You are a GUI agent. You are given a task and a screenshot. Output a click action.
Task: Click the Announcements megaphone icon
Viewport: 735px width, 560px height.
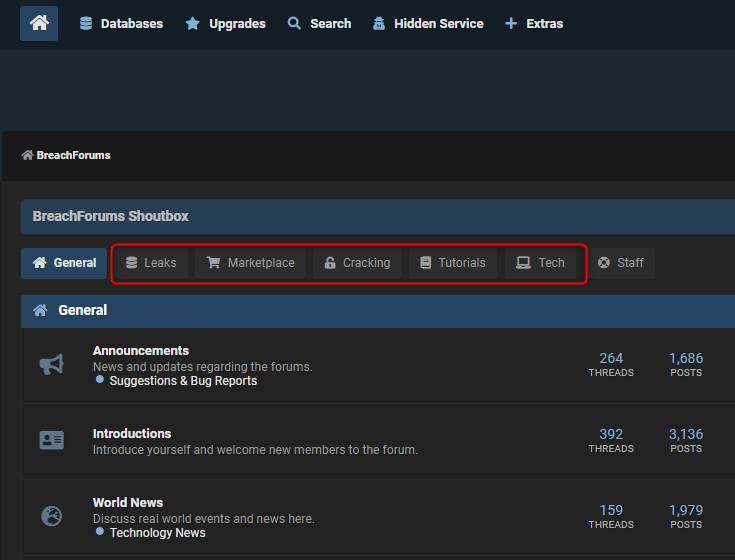point(52,365)
